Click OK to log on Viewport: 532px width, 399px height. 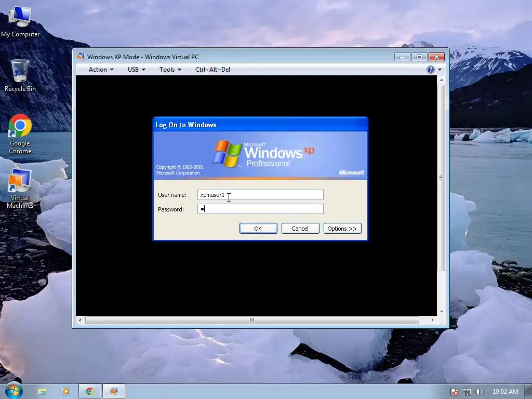[258, 229]
